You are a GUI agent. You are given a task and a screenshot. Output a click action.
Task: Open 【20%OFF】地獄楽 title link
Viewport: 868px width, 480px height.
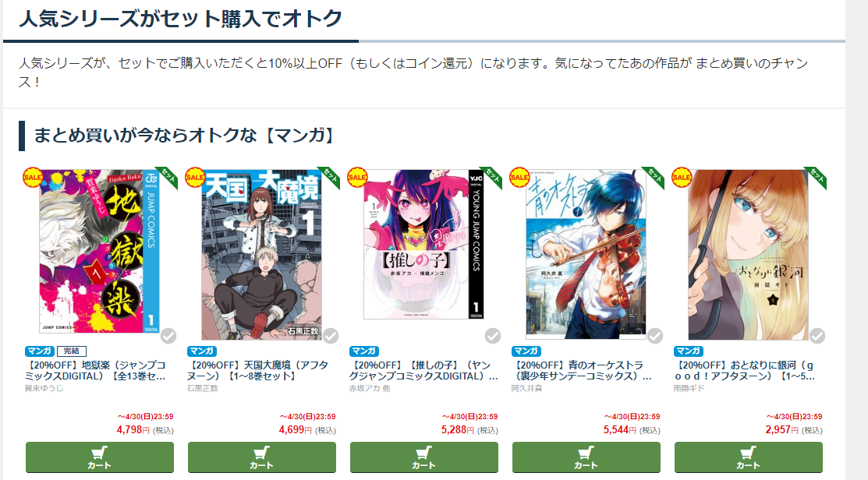coord(95,370)
